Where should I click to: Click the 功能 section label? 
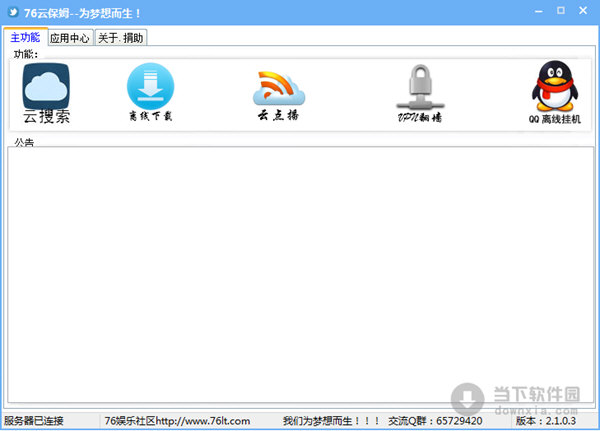[26, 54]
